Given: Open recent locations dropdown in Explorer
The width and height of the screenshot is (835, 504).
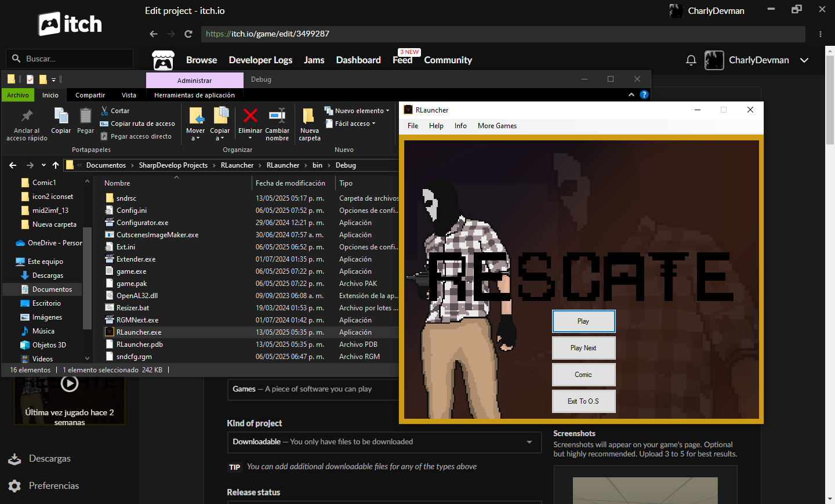Looking at the screenshot, I should coord(43,165).
